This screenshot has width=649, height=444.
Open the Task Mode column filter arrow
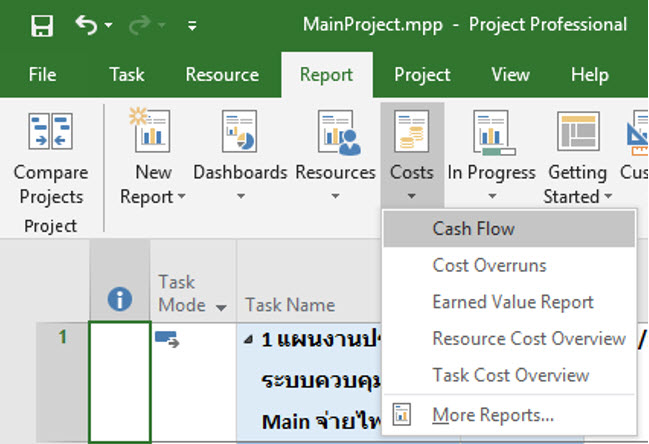(221, 307)
